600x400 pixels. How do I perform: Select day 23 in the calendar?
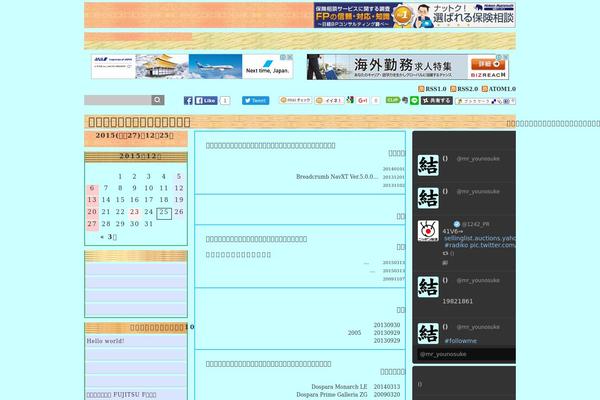[134, 212]
